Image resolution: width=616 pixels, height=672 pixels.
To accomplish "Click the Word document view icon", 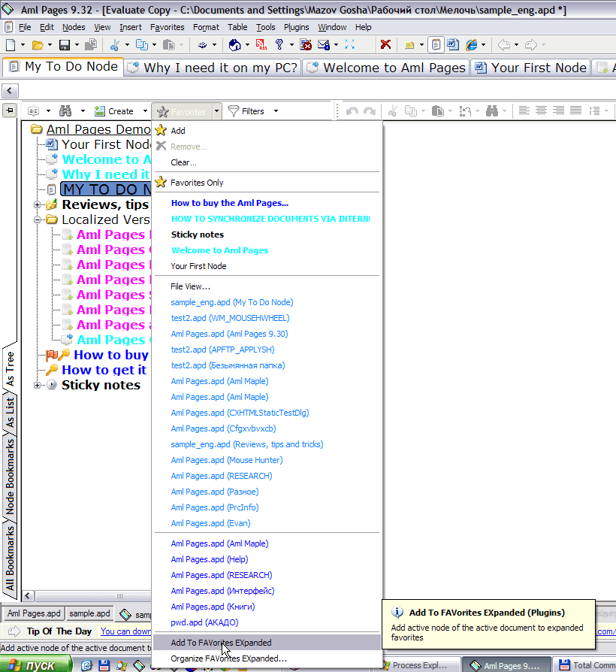I will pyautogui.click(x=452, y=44).
